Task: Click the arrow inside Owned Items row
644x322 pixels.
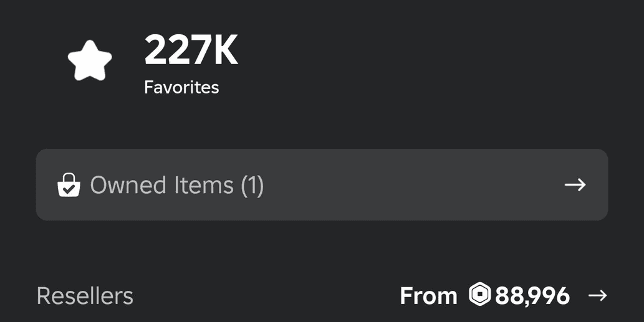Action: [575, 184]
